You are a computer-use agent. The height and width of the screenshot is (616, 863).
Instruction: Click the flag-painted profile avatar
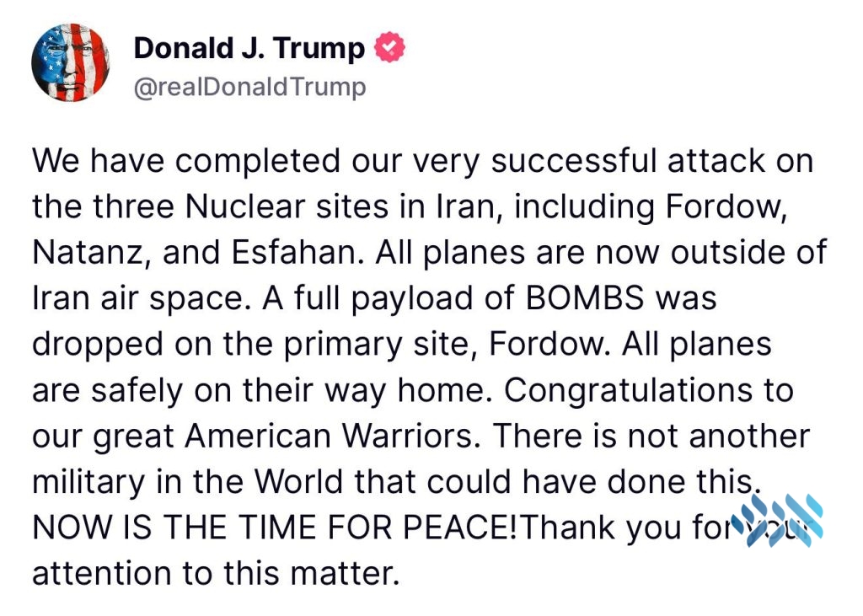71,62
